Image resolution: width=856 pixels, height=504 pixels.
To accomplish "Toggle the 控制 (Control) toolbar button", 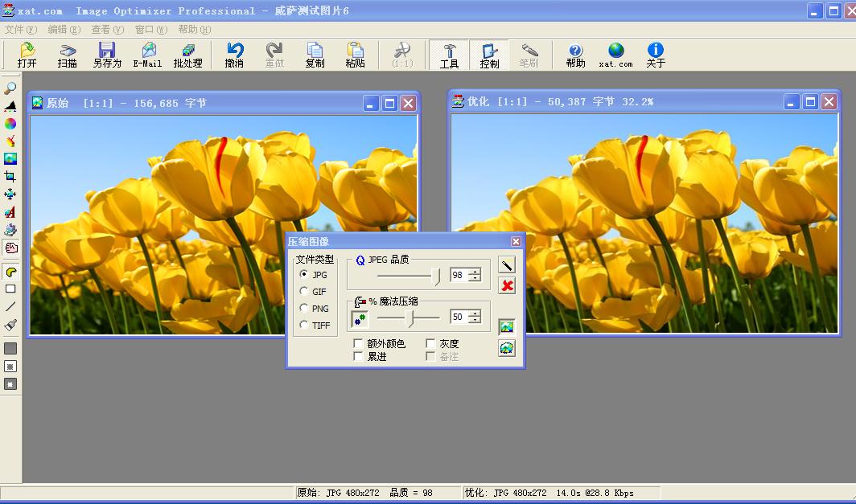I will [489, 55].
